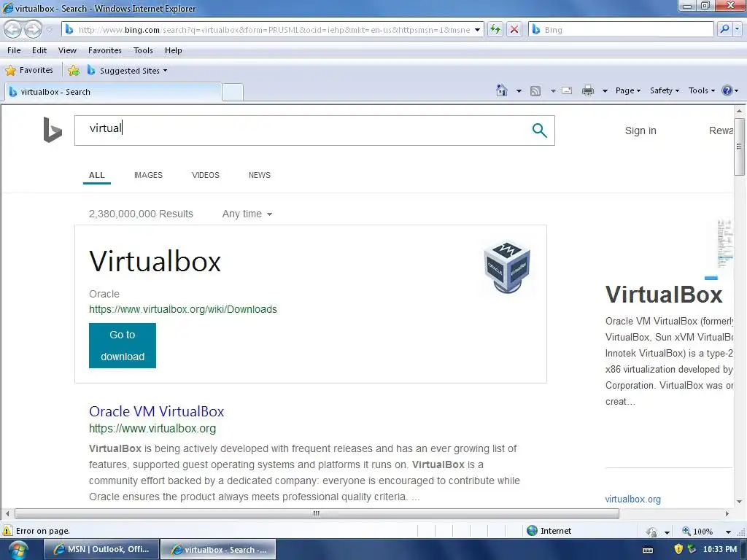This screenshot has width=747, height=560.
Task: Click the privacy report status icon
Action: click(x=651, y=532)
